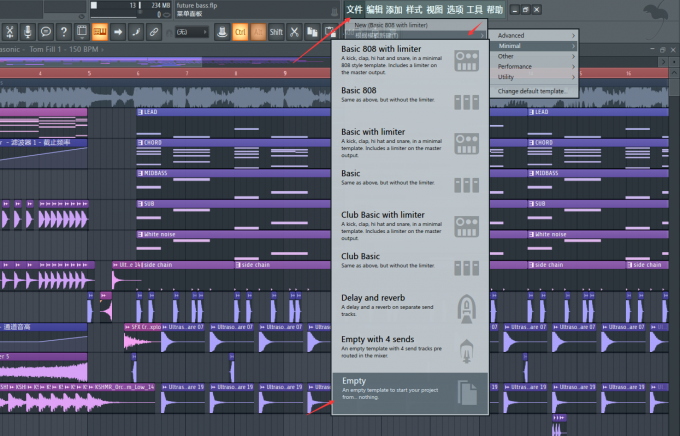Click the copy pages icon

click(x=312, y=32)
